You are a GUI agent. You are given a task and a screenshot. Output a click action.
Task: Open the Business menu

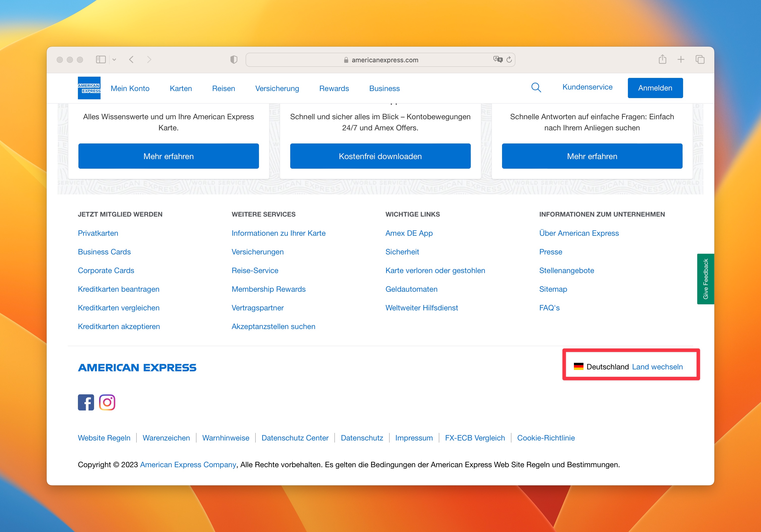[x=385, y=88]
